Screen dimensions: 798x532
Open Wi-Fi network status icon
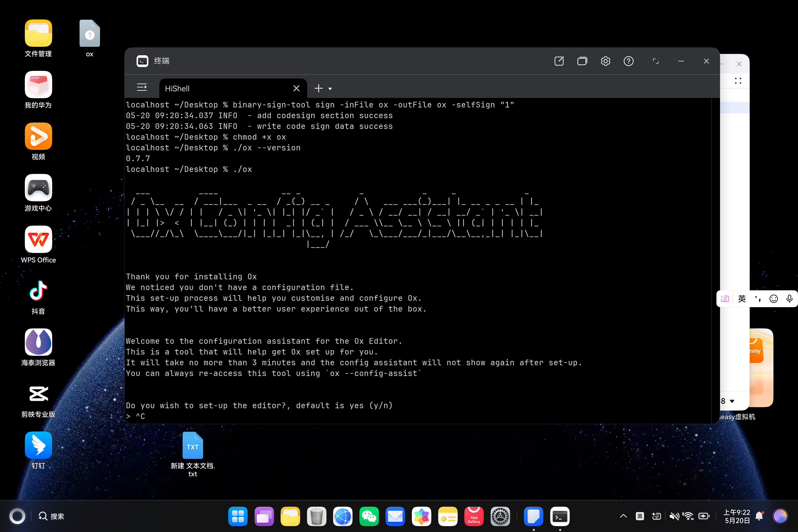(x=689, y=516)
